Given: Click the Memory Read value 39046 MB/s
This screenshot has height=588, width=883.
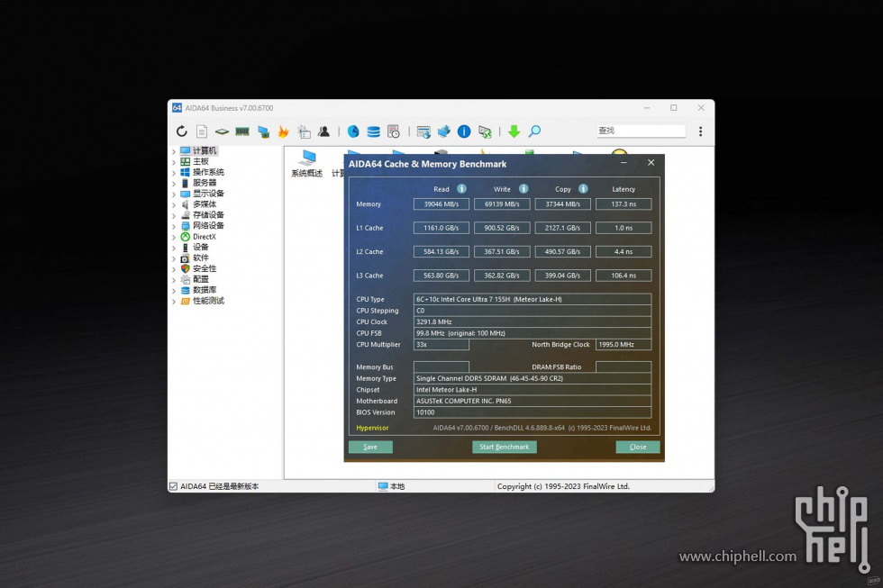Looking at the screenshot, I should (x=441, y=204).
